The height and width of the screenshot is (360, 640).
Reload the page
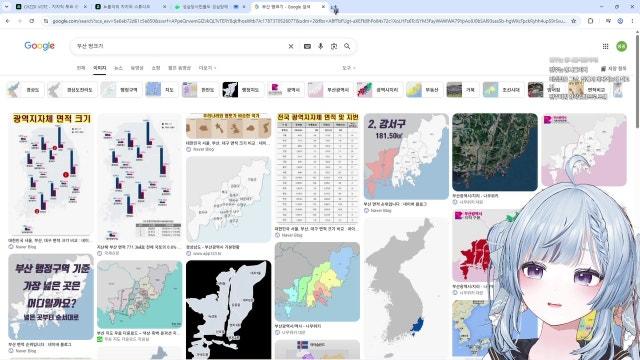click(x=31, y=20)
